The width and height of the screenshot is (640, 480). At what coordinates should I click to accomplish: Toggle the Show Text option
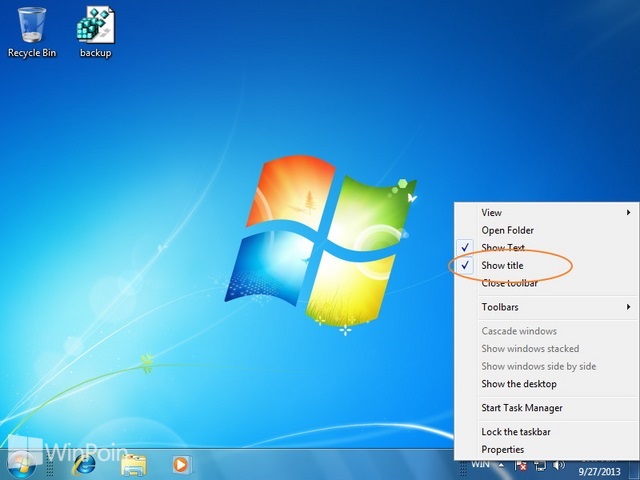547,248
